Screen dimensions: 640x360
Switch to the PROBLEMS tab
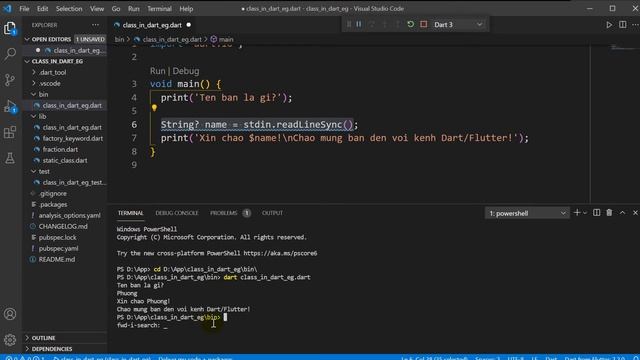click(224, 213)
